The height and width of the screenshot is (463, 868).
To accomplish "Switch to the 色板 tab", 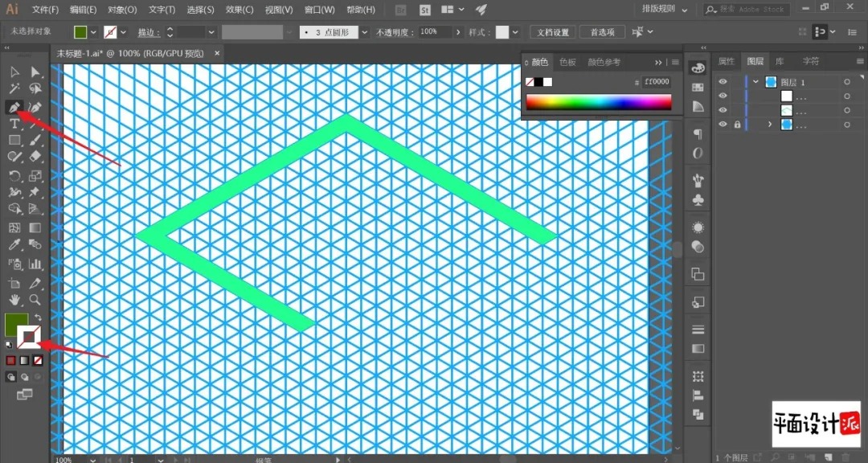I will click(x=567, y=62).
